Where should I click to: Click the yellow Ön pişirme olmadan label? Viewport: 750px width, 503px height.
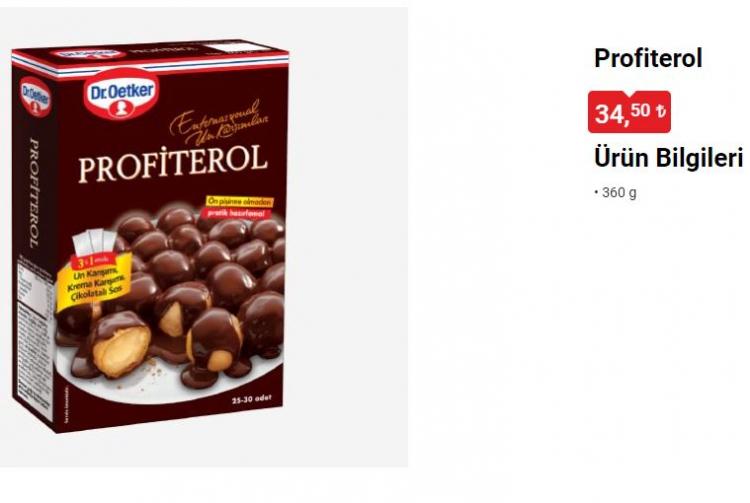(240, 202)
